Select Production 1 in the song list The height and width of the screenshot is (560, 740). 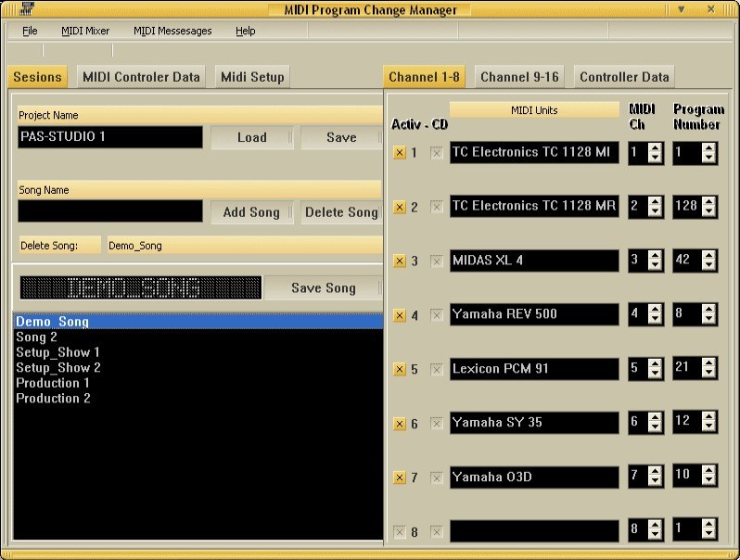(198, 383)
